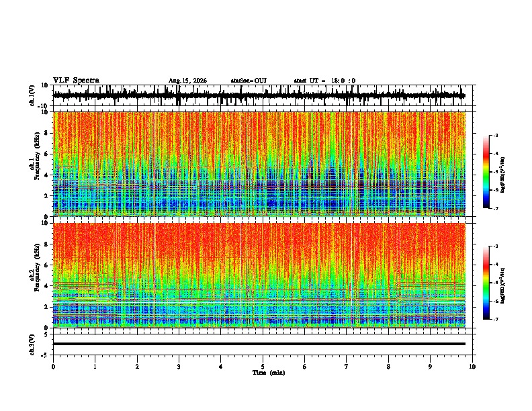
Task: Select the date text "Aug.15, 2026"
Action: click(x=187, y=81)
